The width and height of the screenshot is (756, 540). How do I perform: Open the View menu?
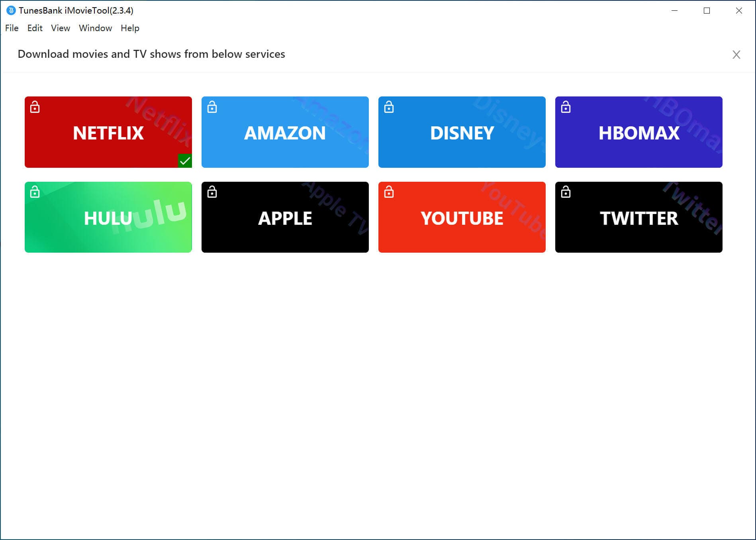coord(61,28)
